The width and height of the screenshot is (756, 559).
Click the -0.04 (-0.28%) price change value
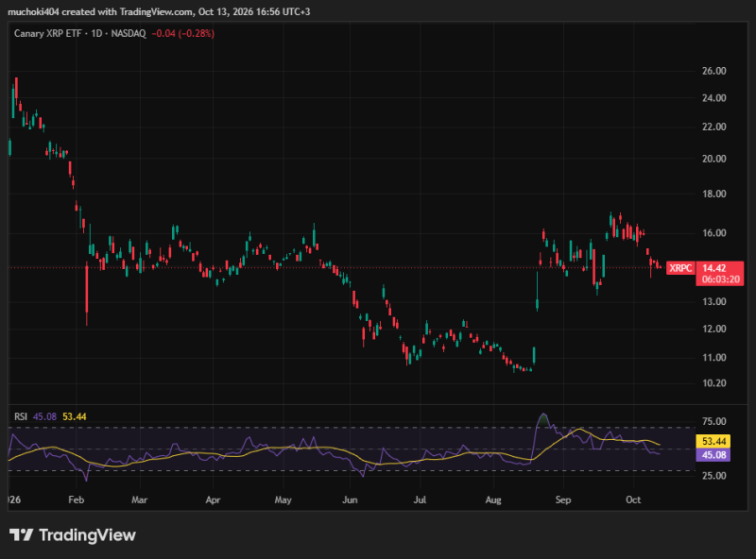182,33
